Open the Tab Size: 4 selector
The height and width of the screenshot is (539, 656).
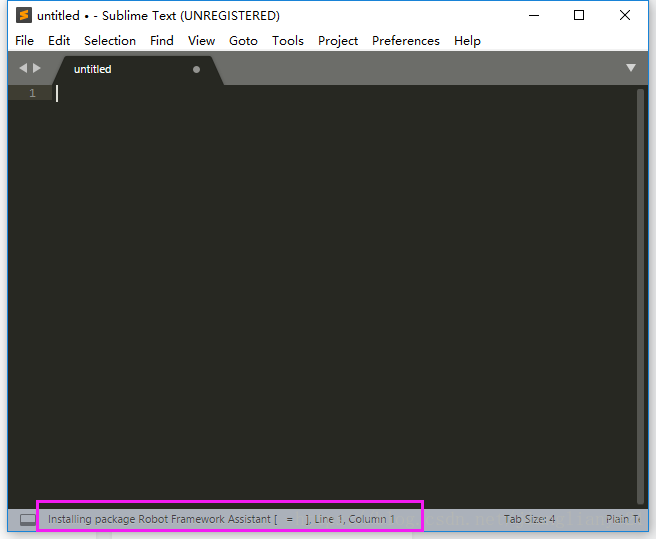[529, 519]
